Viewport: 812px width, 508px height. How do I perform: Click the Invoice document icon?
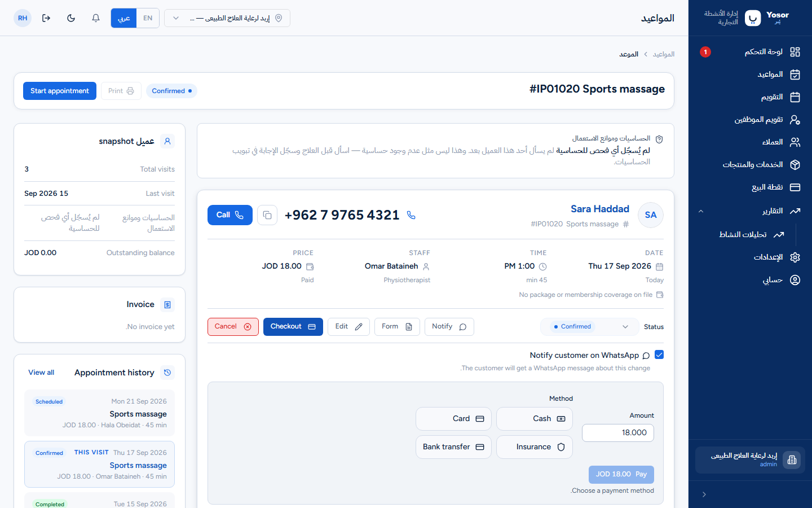167,305
